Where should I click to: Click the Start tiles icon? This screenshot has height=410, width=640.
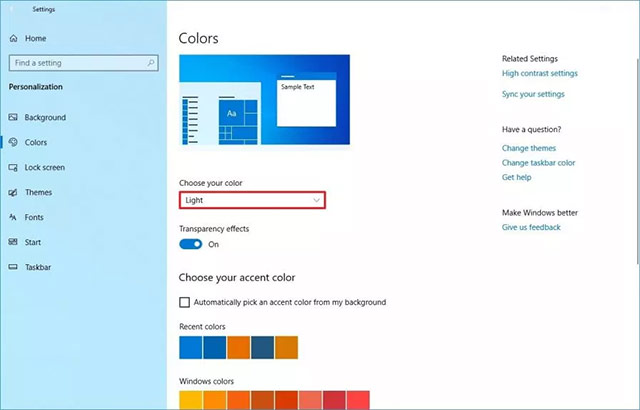(13, 242)
